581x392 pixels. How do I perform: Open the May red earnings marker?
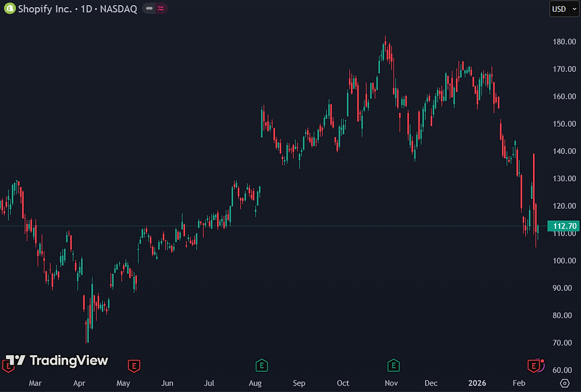[134, 366]
